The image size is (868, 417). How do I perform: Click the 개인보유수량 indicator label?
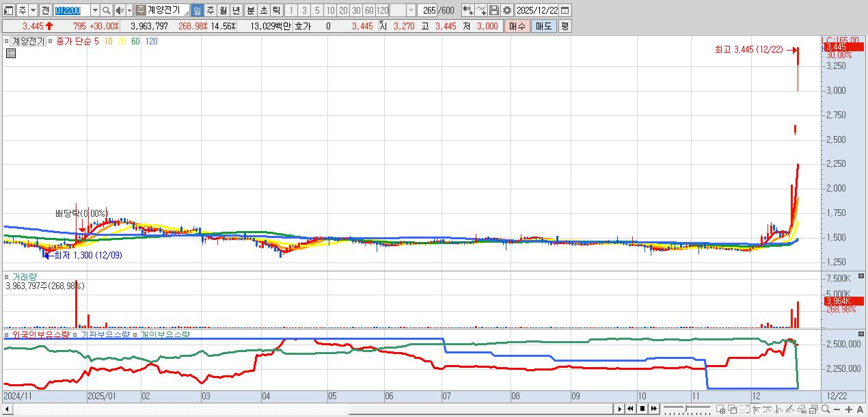[165, 335]
